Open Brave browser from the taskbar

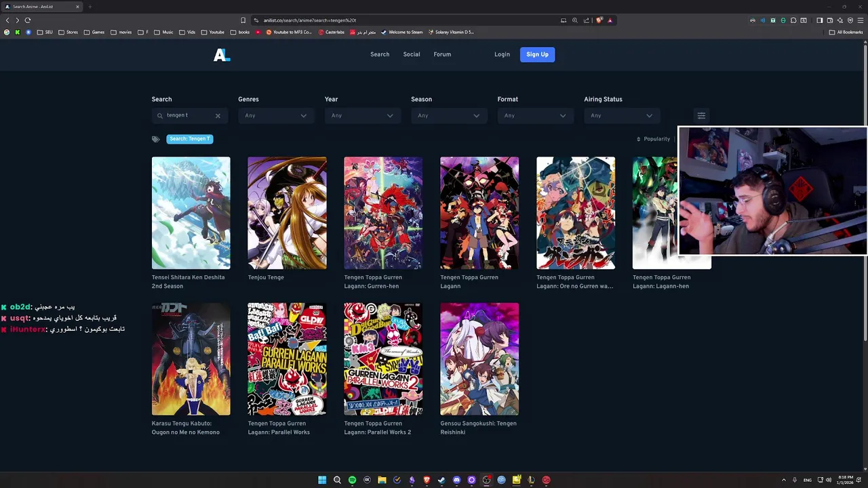click(x=427, y=480)
